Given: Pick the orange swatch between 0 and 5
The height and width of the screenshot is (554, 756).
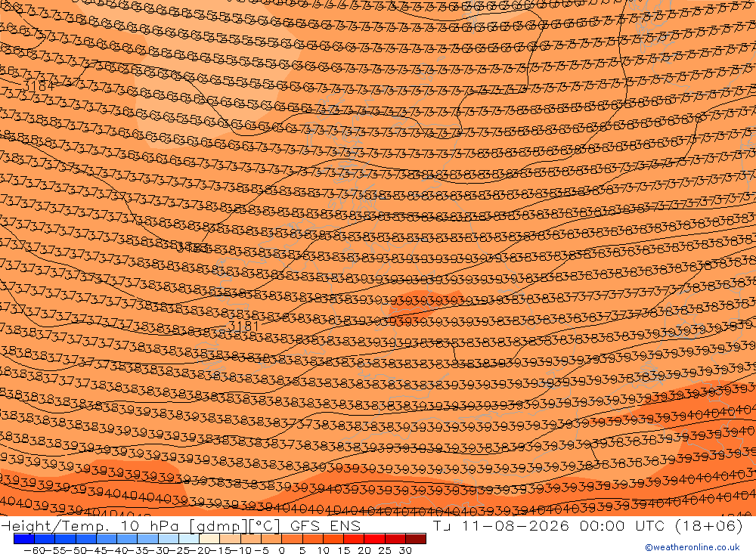Looking at the screenshot, I should pyautogui.click(x=292, y=539).
